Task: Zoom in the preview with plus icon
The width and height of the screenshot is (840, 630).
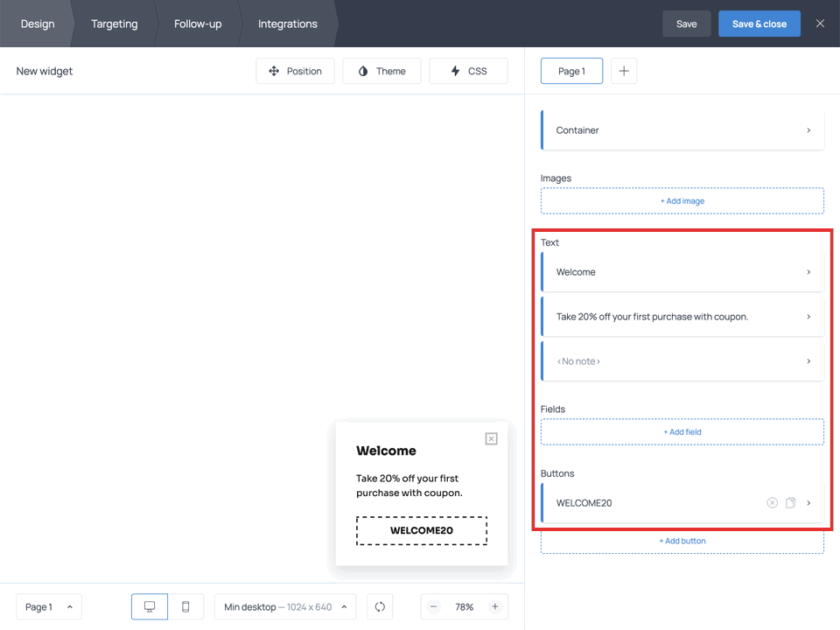Action: coord(495,606)
